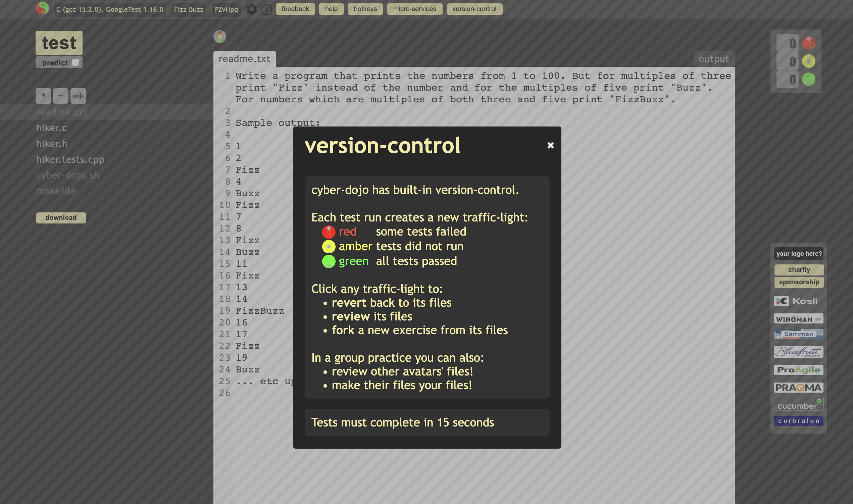Select the readme.txt tab
Image resolution: width=853 pixels, height=504 pixels.
pos(244,59)
